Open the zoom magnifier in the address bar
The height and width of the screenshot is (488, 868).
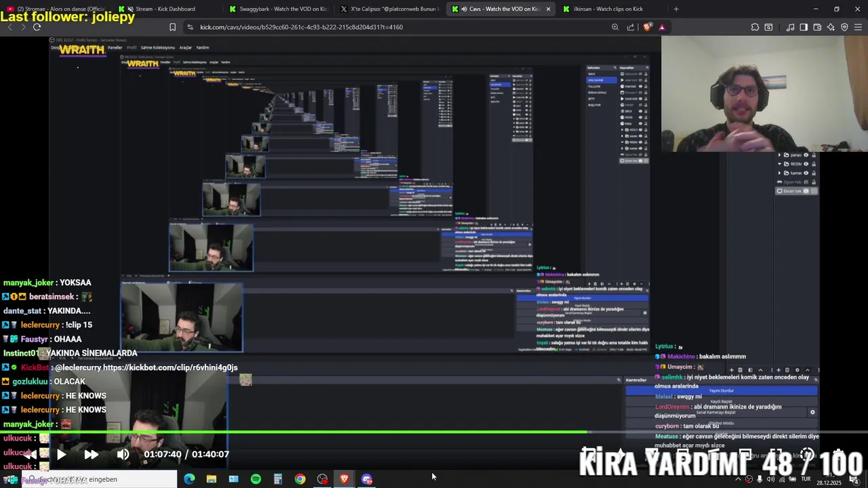coord(615,27)
